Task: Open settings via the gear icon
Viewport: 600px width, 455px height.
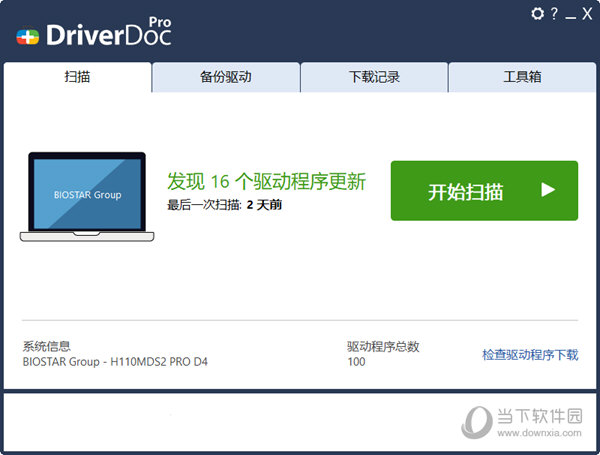Action: click(537, 14)
